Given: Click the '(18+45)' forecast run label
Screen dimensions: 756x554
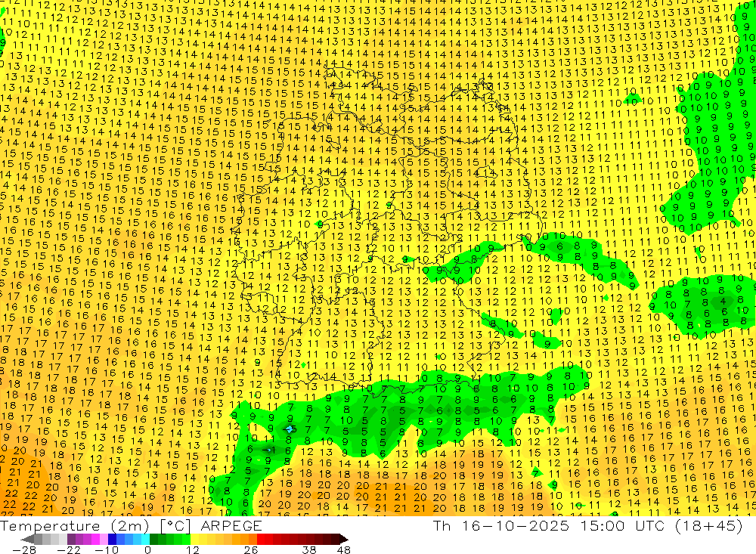Looking at the screenshot, I should (708, 526).
